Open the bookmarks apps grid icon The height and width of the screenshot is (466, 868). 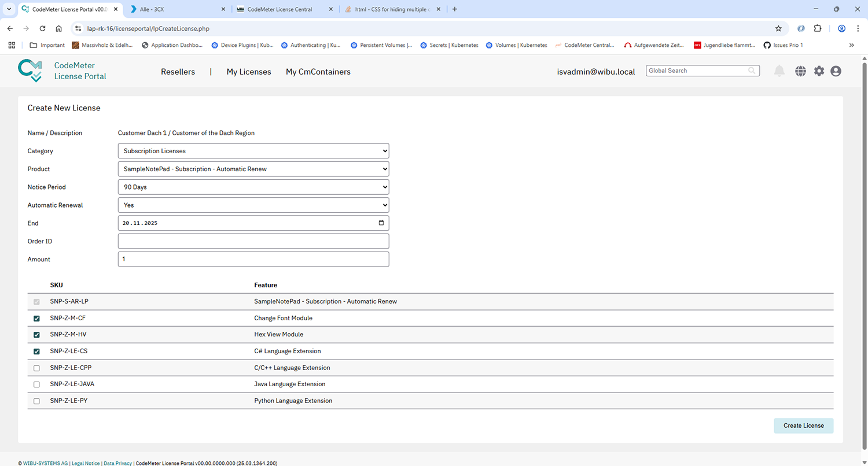click(12, 45)
